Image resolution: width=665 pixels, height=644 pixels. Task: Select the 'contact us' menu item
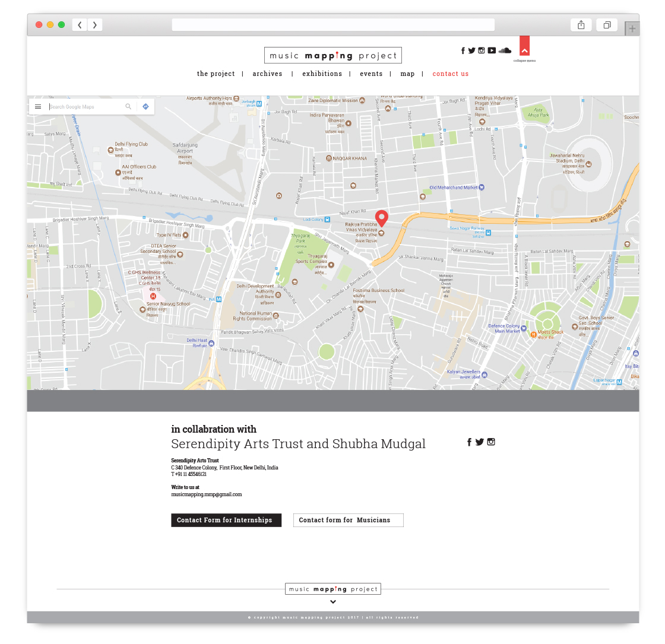point(451,74)
